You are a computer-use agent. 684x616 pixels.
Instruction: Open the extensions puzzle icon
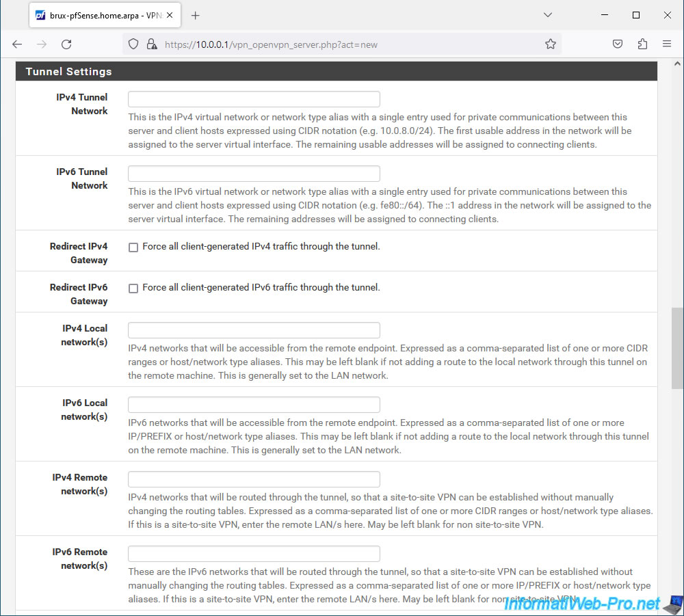pyautogui.click(x=642, y=44)
